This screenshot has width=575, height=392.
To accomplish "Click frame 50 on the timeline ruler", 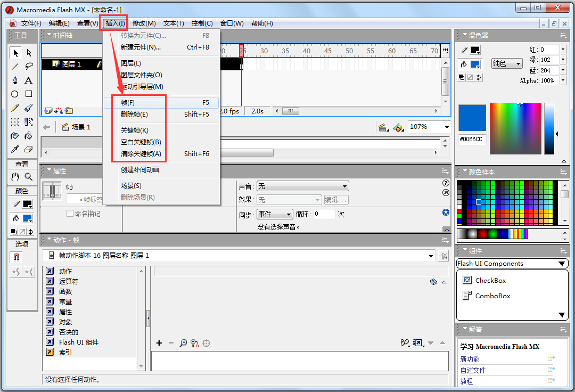I will [349, 51].
